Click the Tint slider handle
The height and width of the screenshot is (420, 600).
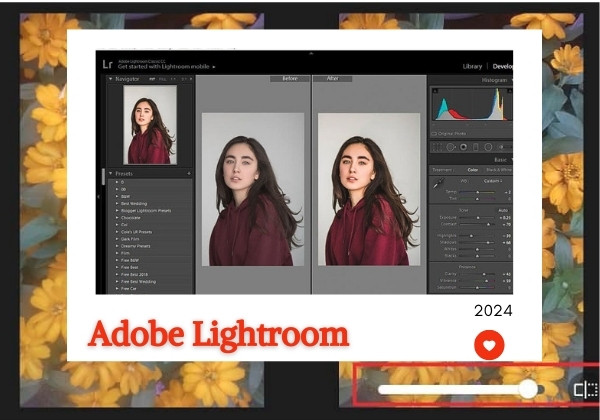click(x=477, y=199)
